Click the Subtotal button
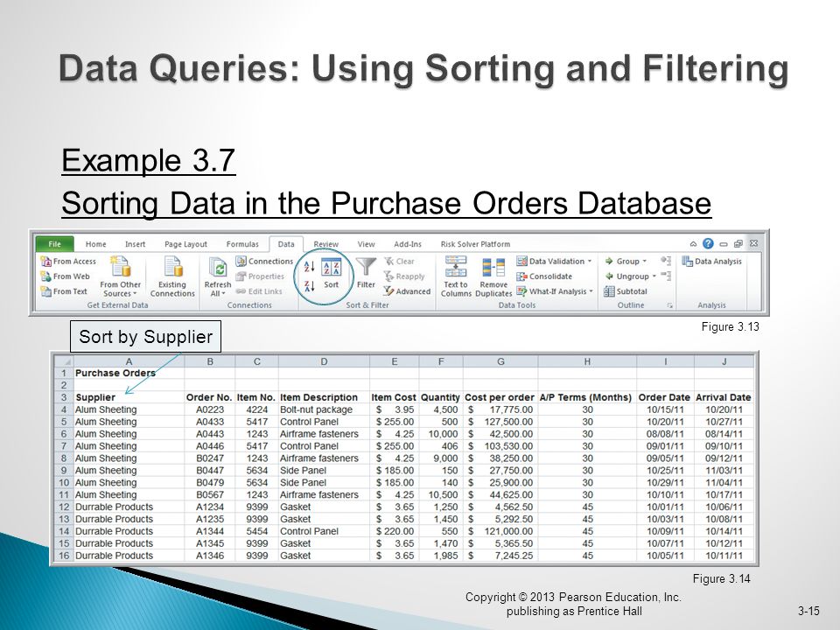 click(625, 291)
